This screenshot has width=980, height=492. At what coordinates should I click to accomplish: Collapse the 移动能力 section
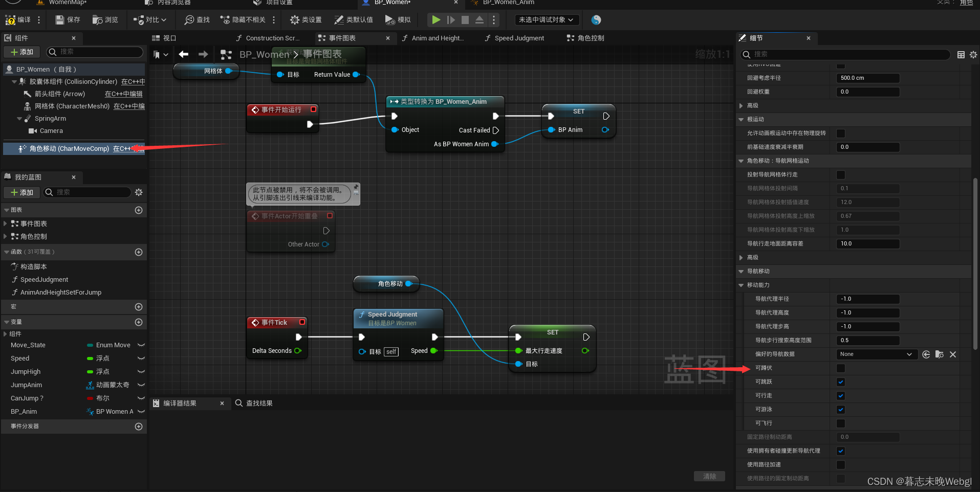(741, 285)
